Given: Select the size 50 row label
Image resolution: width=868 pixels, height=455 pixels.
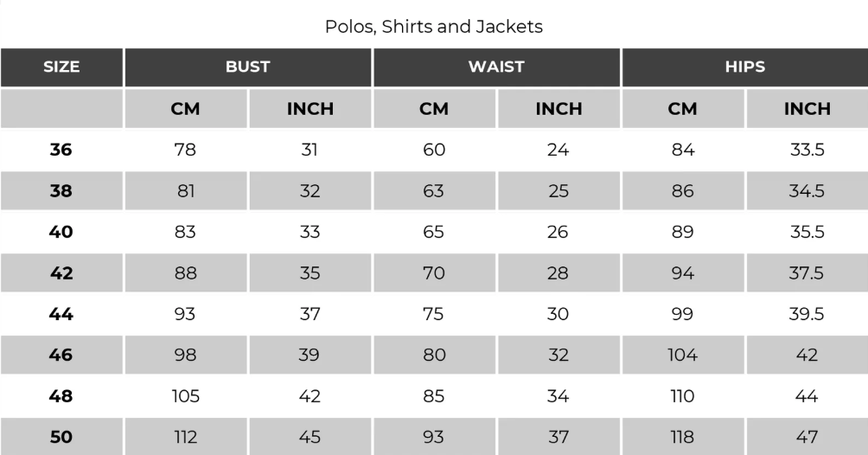Looking at the screenshot, I should click(61, 437).
